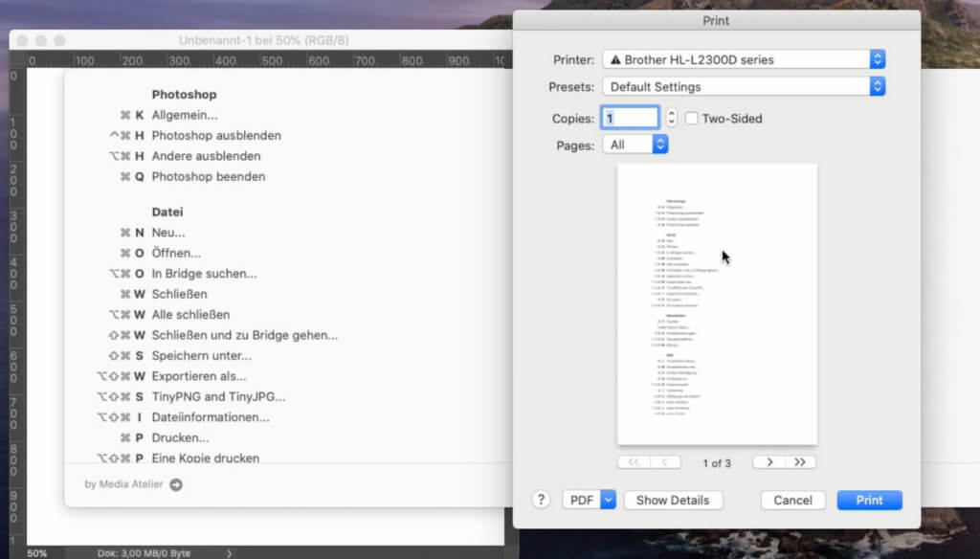Enable the Two-Sided checkbox
Viewport: 980px width, 559px height.
pyautogui.click(x=691, y=118)
